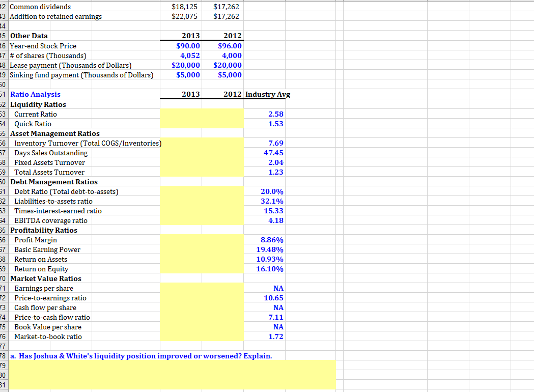Select the 'Other Data' header cell
The width and height of the screenshot is (534, 392).
pos(29,36)
